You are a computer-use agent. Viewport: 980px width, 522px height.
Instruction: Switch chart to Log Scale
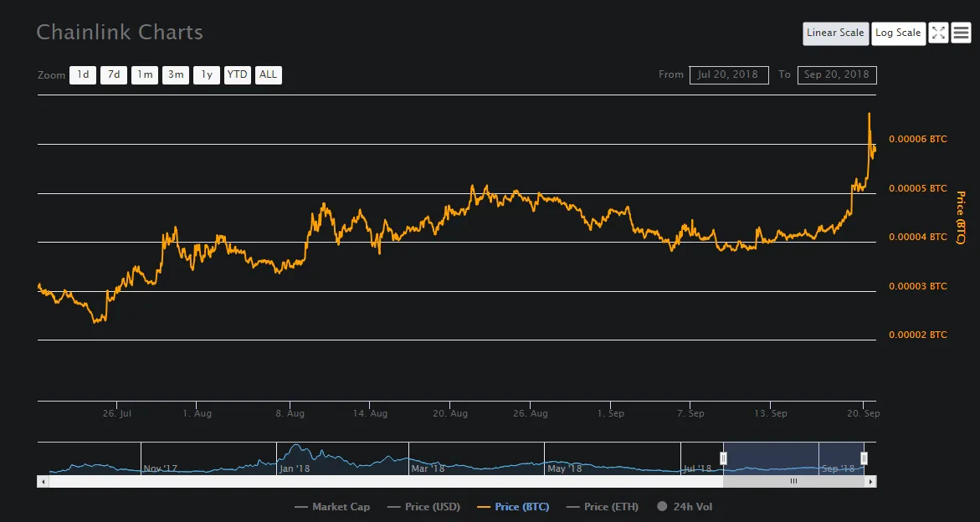898,33
